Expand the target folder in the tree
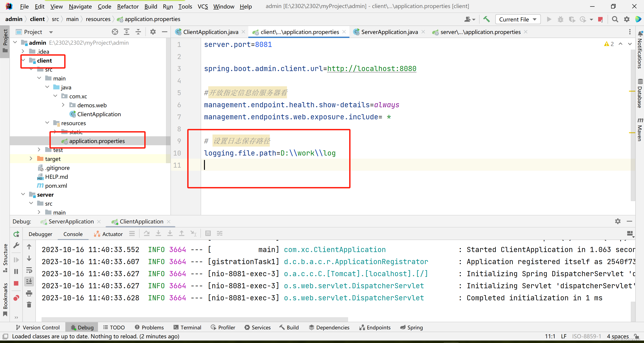Screen dimensions: 644x343 pos(31,159)
